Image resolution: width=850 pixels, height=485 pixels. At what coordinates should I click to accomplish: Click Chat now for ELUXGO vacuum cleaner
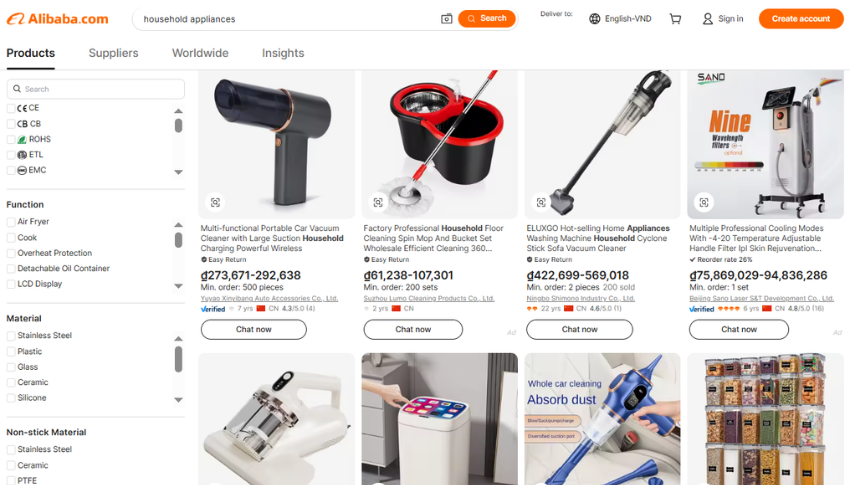(579, 329)
